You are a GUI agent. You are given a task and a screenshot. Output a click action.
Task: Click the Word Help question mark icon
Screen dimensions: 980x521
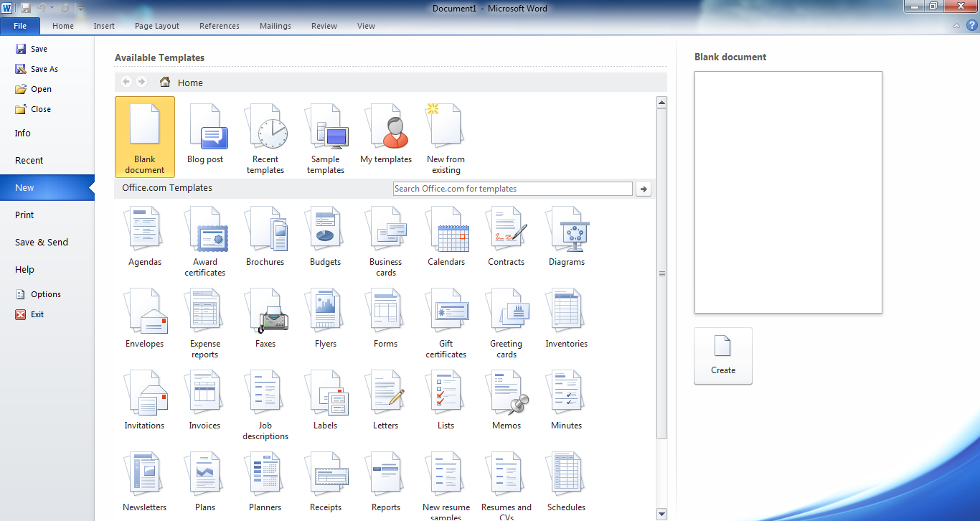[971, 26]
